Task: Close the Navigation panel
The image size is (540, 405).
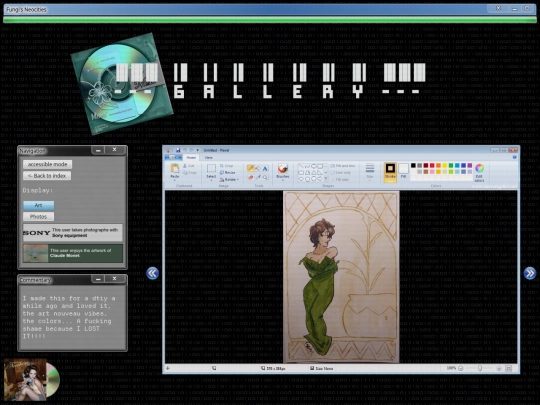Action: point(115,150)
